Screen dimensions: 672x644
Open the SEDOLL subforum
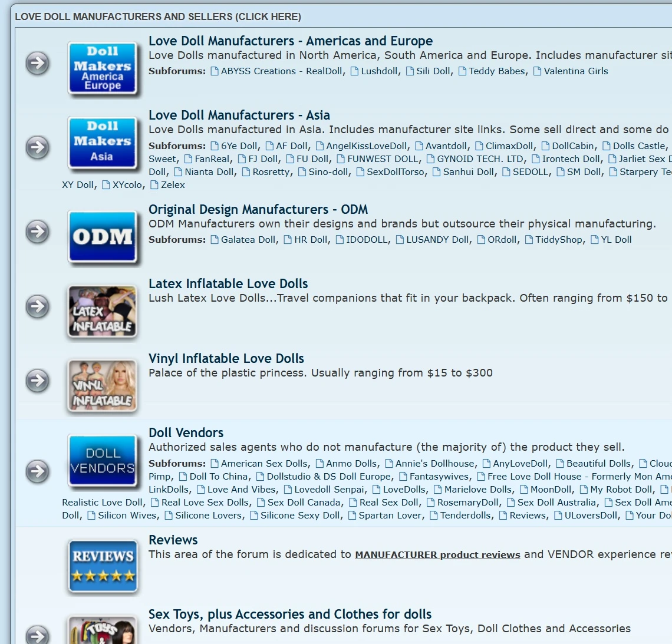[531, 172]
